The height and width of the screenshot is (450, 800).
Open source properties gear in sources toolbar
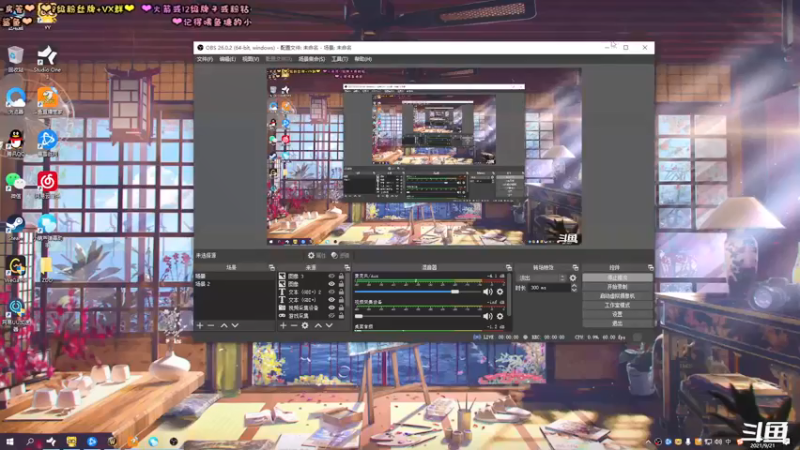tap(305, 326)
